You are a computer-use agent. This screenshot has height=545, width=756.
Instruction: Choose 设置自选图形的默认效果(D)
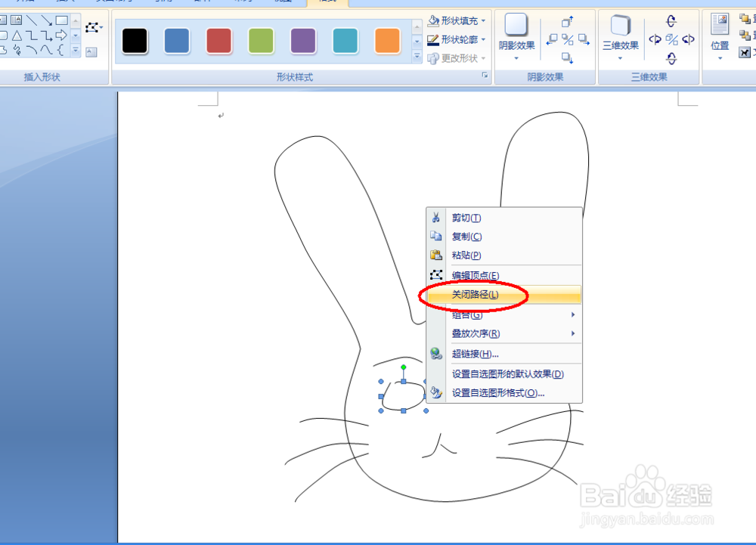coord(503,374)
